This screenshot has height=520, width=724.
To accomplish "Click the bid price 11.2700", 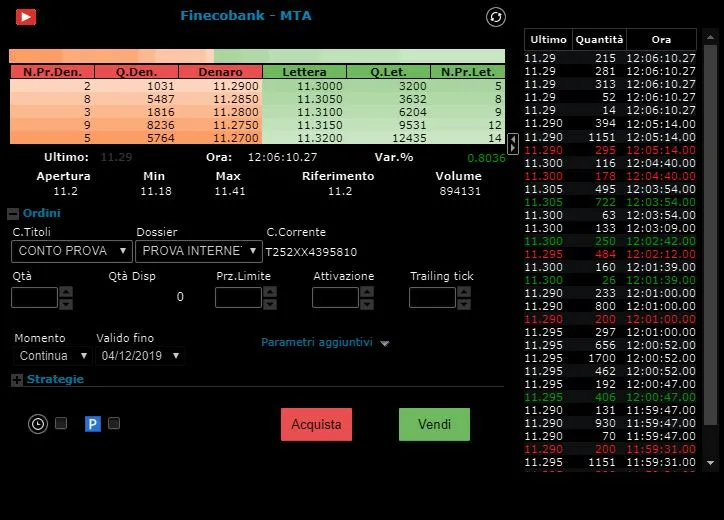I will pos(236,138).
